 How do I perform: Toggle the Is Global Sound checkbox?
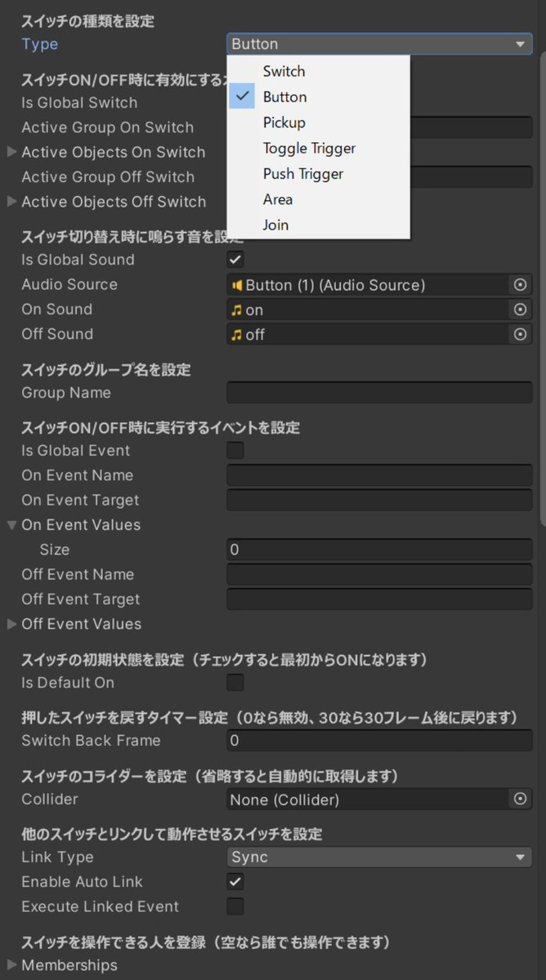pyautogui.click(x=235, y=260)
